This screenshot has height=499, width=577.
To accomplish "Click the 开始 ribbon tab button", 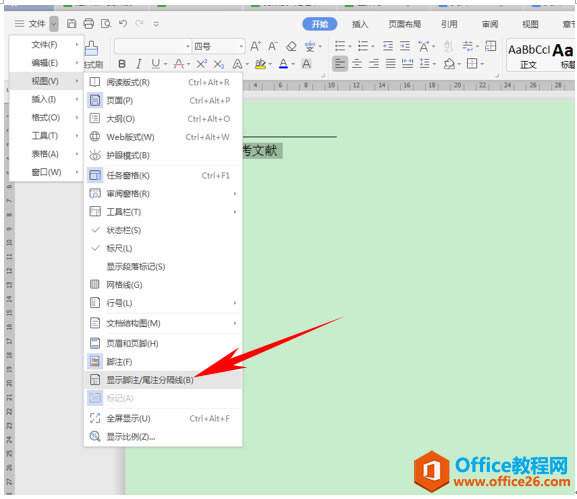I will [x=320, y=24].
